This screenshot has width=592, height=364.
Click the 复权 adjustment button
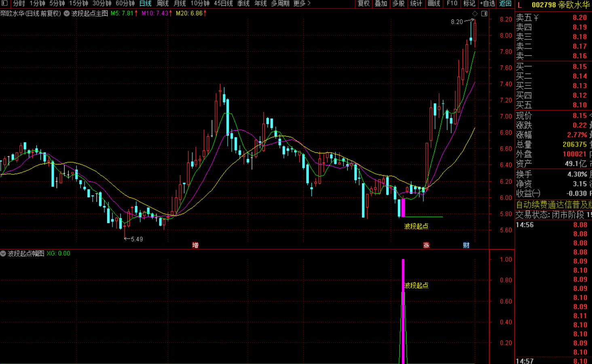[x=364, y=4]
